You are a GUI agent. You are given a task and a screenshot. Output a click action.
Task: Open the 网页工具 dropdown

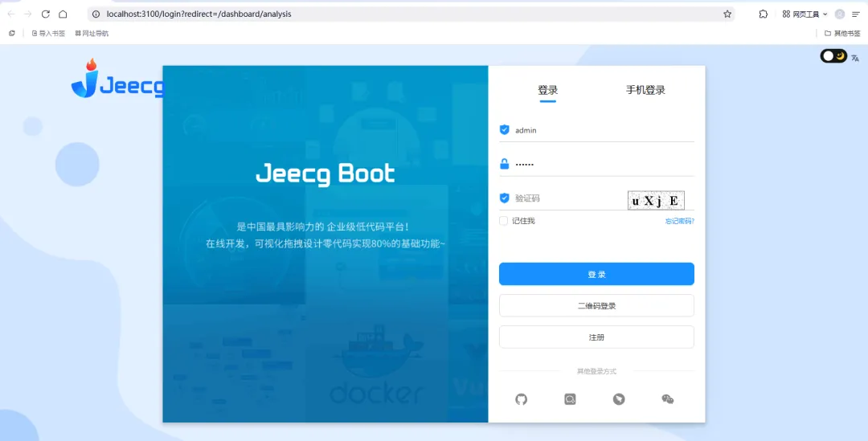[805, 14]
